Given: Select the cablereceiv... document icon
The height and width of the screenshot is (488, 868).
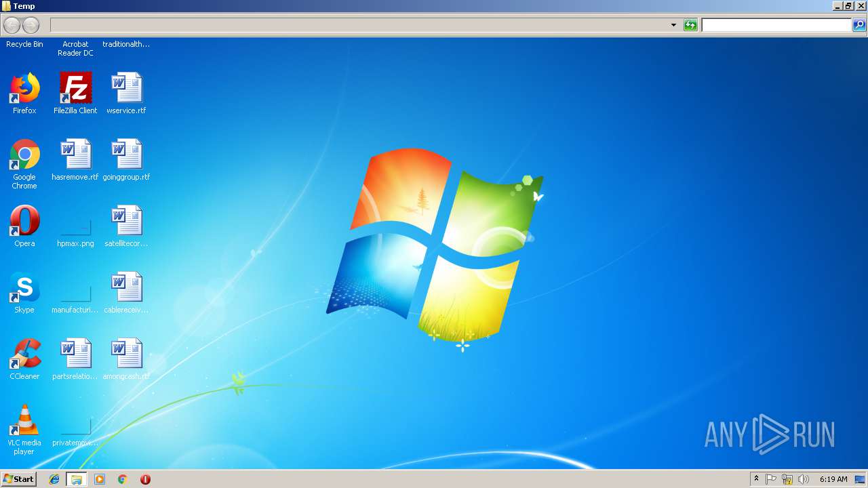Looking at the screenshot, I should point(126,287).
